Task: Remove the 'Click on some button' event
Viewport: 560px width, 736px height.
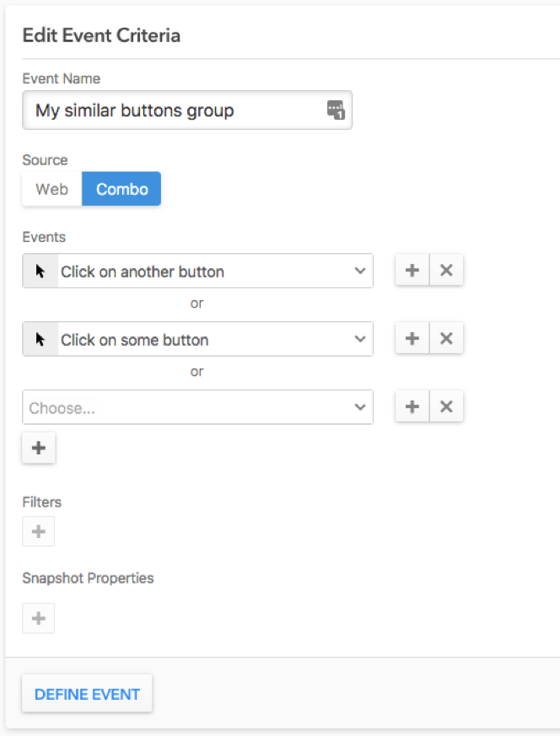Action: coord(446,338)
